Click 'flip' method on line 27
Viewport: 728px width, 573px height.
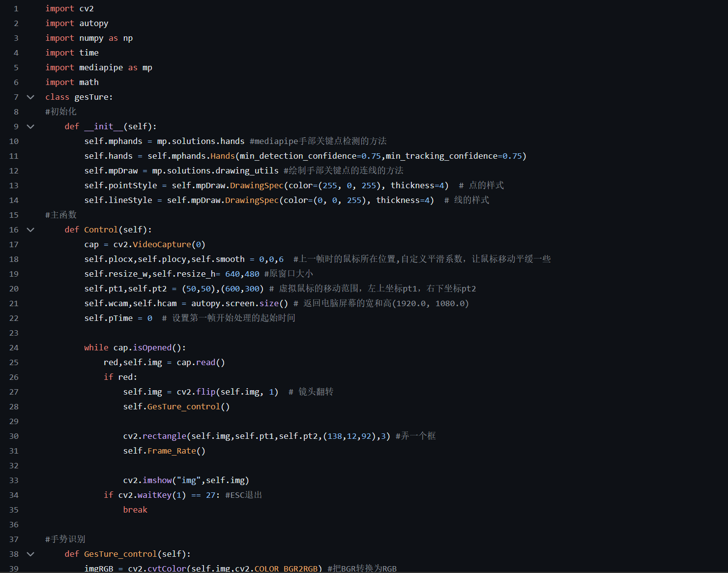pyautogui.click(x=206, y=392)
